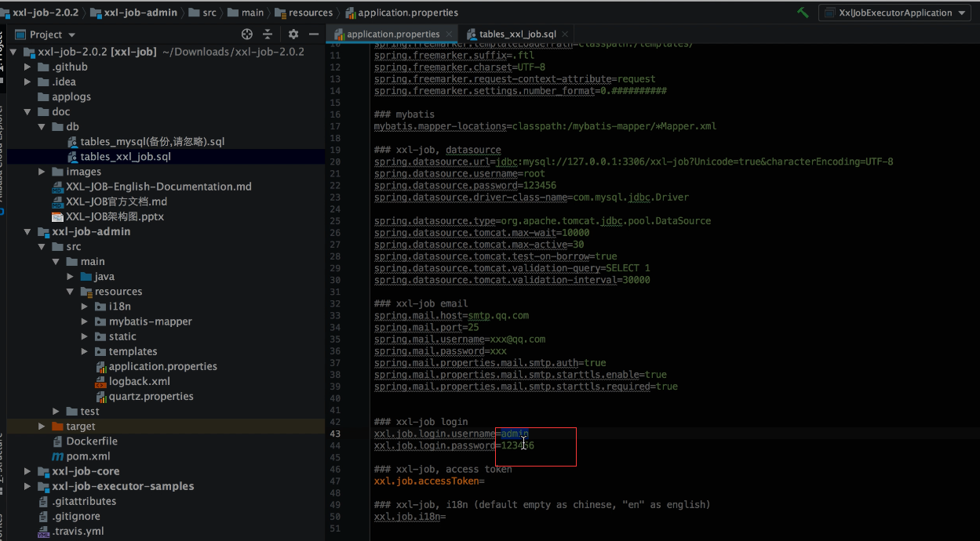This screenshot has height=541, width=980.
Task: Select the .gitignore file
Action: (x=76, y=516)
